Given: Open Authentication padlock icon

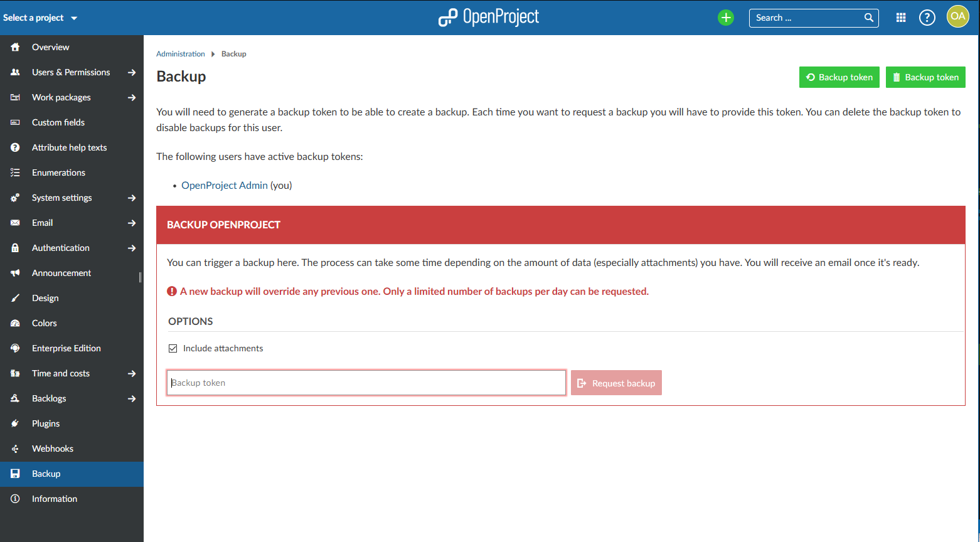Looking at the screenshot, I should click(x=15, y=248).
